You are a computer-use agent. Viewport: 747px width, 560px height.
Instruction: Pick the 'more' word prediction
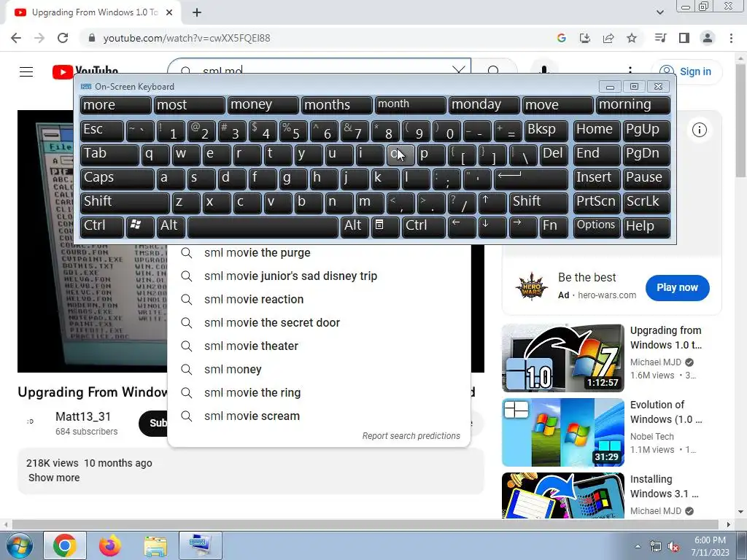116,105
